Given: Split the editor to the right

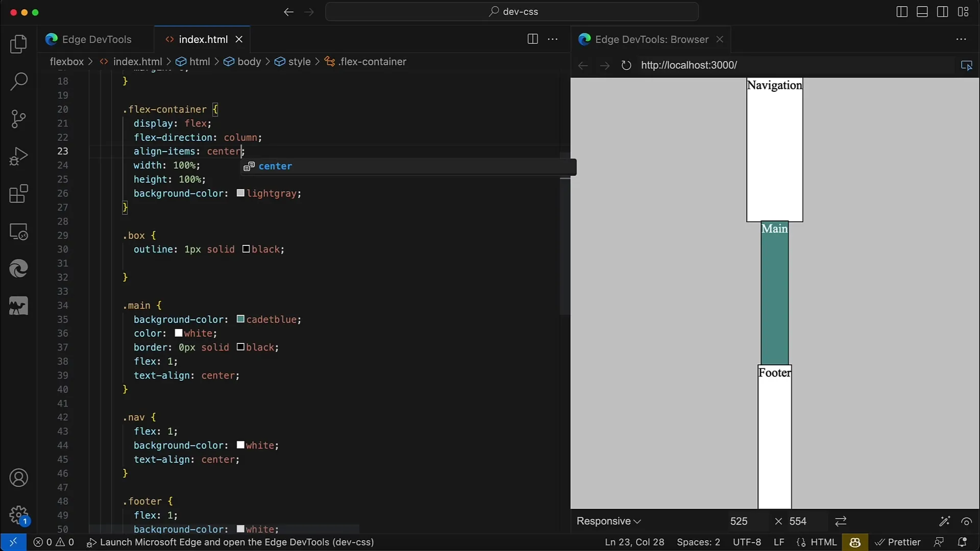Looking at the screenshot, I should [532, 39].
